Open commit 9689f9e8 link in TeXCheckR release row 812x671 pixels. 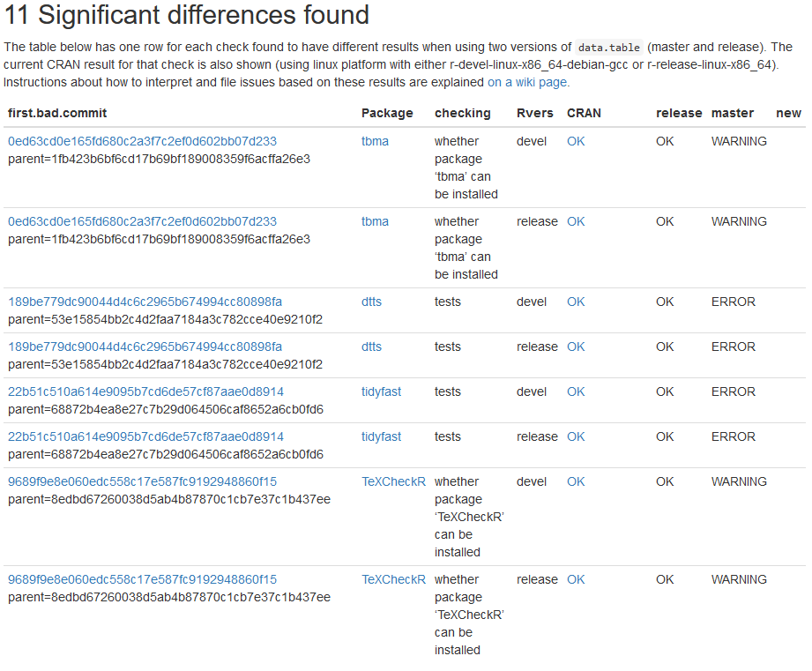coord(142,579)
